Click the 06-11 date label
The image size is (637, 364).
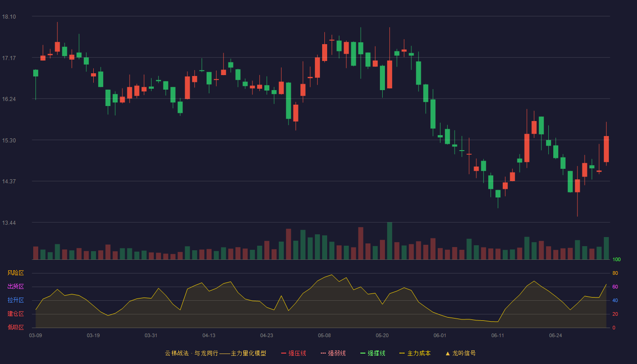pos(498,335)
